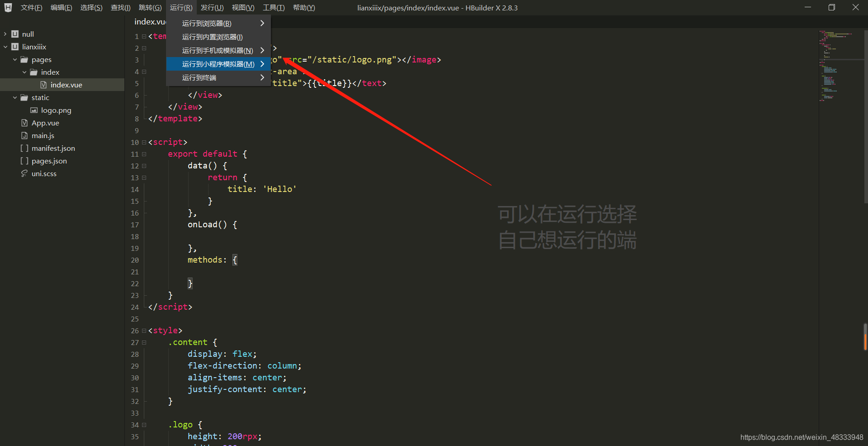Select uni.scss in the project tree
The width and height of the screenshot is (868, 446).
tap(44, 173)
